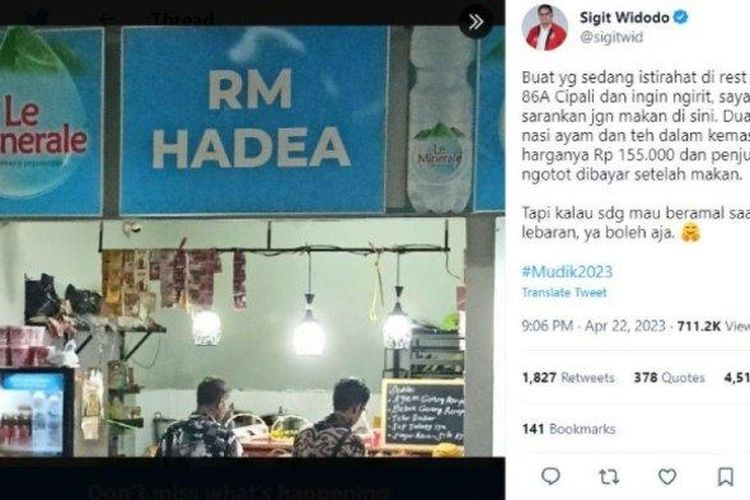Click the blue verified badge

click(681, 17)
